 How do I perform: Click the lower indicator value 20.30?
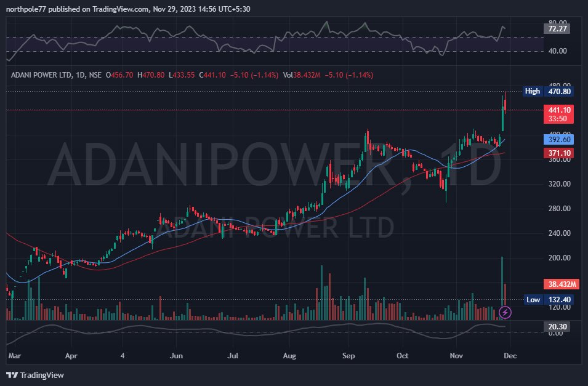pyautogui.click(x=557, y=326)
